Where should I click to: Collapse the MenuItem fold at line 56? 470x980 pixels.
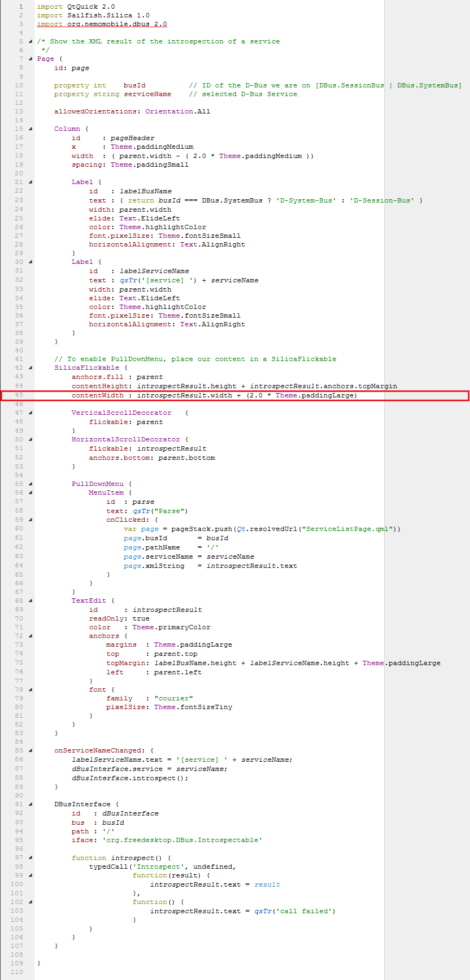30,492
